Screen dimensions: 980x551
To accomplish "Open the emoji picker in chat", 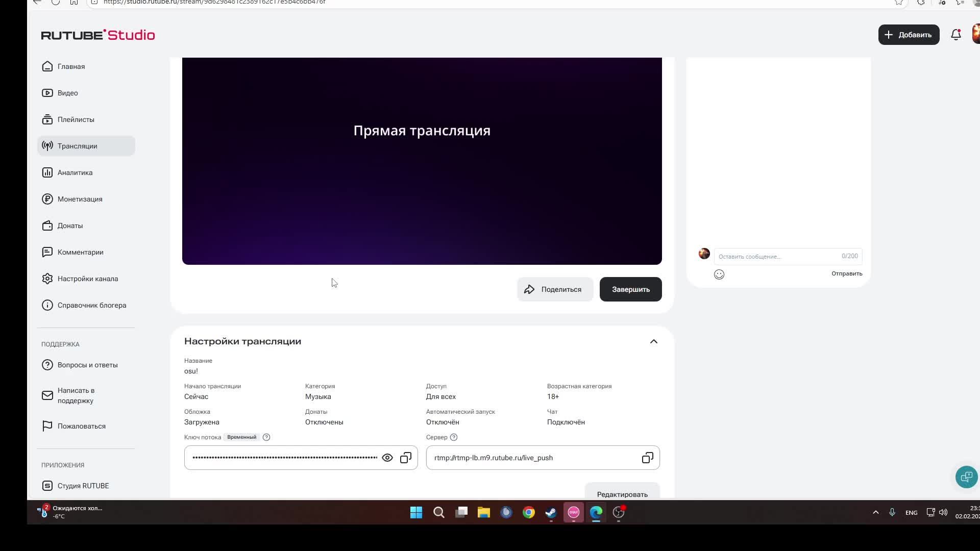I will click(x=719, y=274).
